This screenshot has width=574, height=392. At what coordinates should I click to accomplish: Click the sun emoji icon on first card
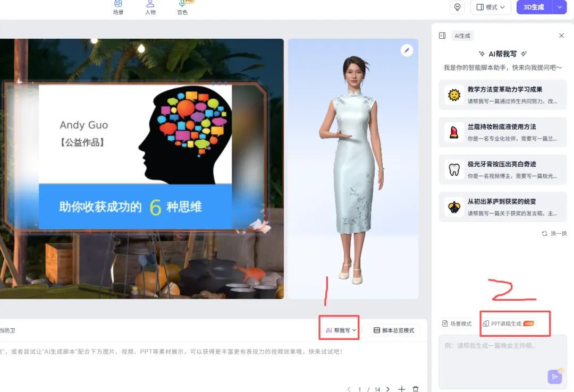point(454,95)
